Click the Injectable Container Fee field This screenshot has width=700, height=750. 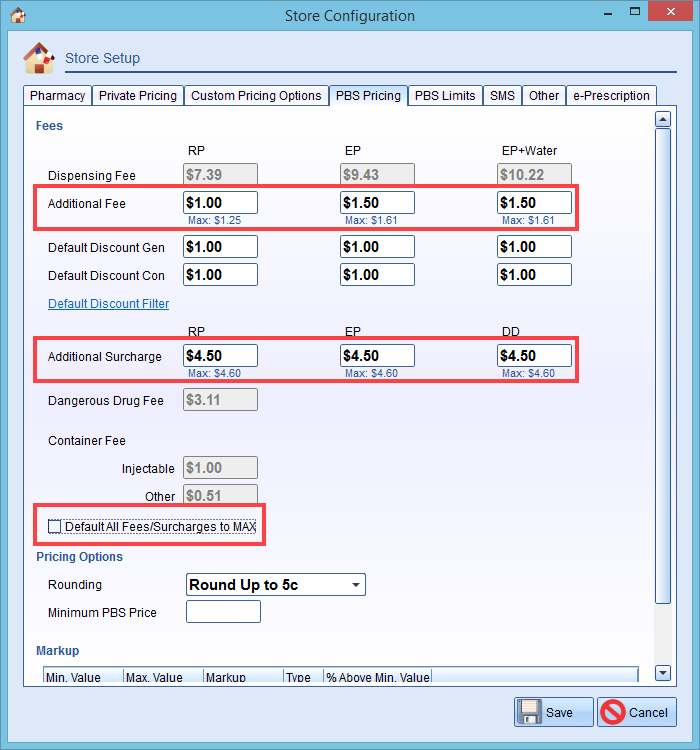click(x=220, y=467)
